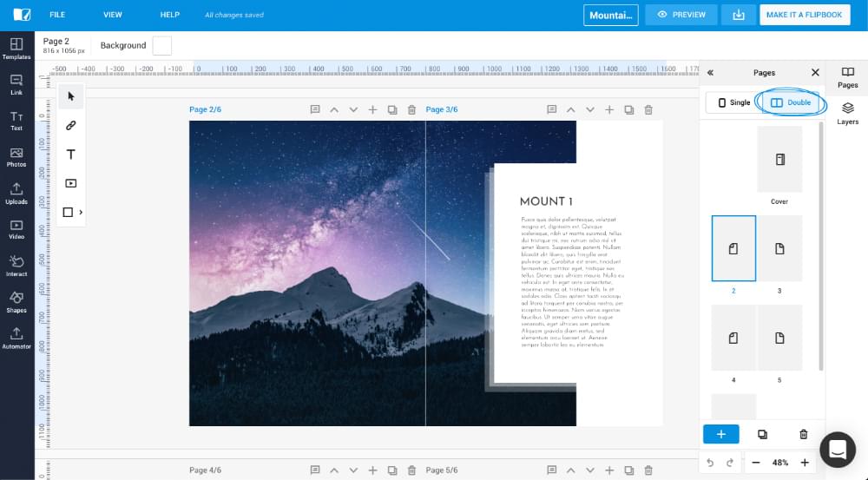Open the Background color swatch
868x480 pixels.
click(x=161, y=45)
